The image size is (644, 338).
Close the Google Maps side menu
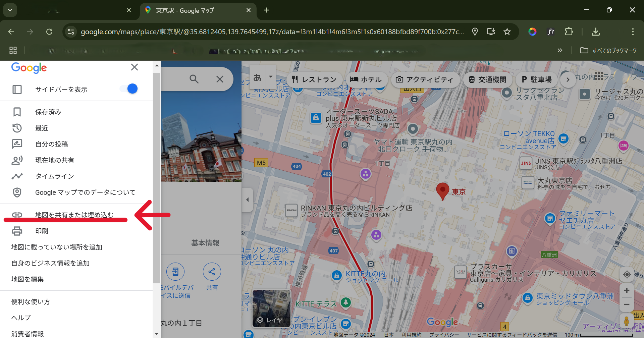coord(135,67)
